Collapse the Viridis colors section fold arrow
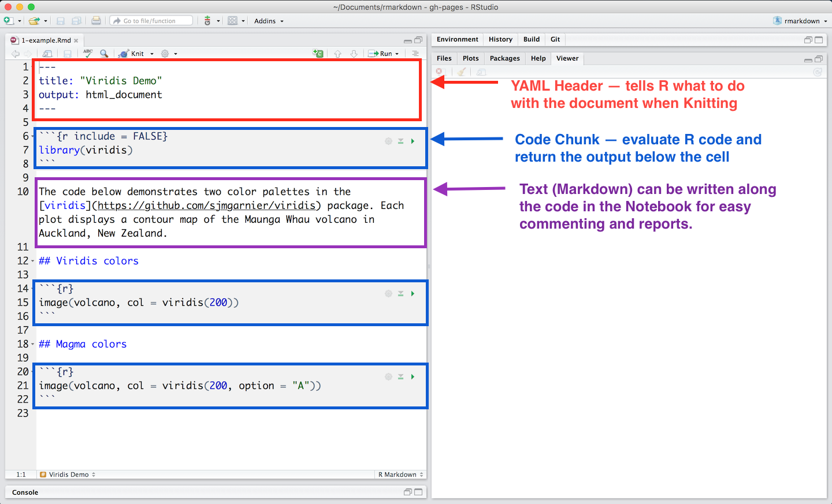Screen dimensions: 832x504 pyautogui.click(x=33, y=261)
